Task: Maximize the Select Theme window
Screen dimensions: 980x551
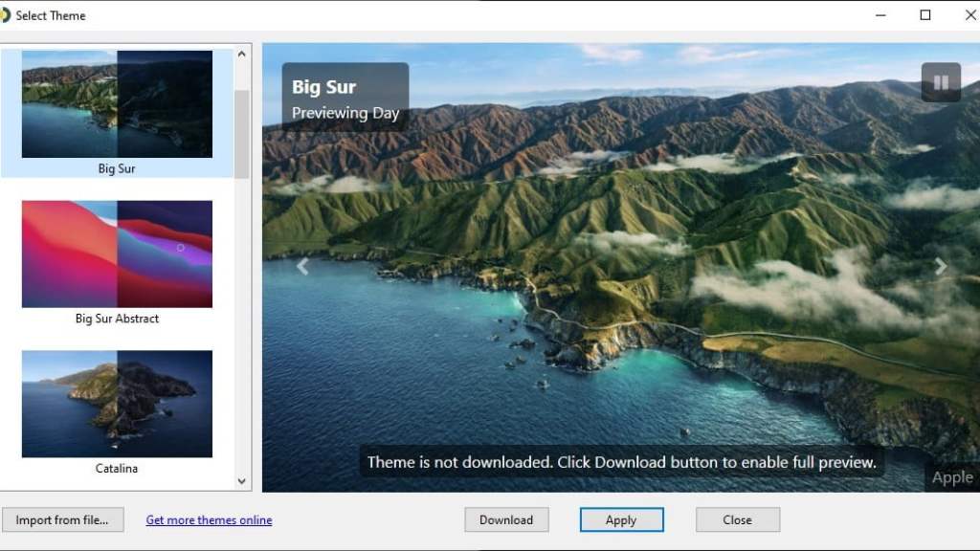Action: [x=925, y=15]
